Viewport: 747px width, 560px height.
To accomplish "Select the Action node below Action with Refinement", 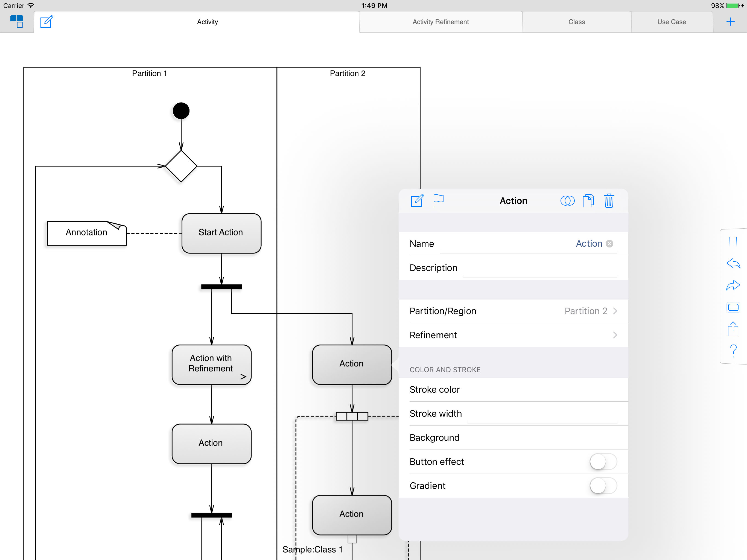I will pos(211,444).
